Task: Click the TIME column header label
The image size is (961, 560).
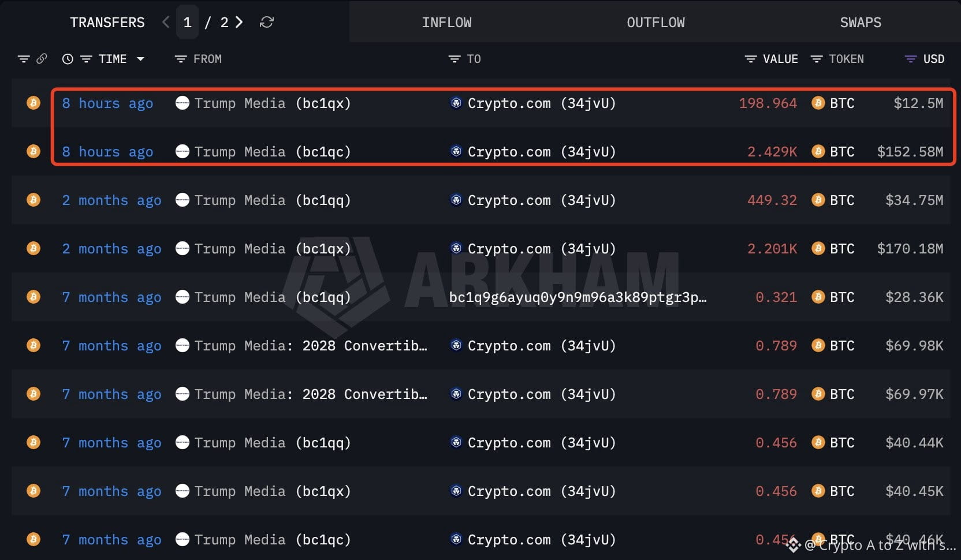Action: pos(113,59)
